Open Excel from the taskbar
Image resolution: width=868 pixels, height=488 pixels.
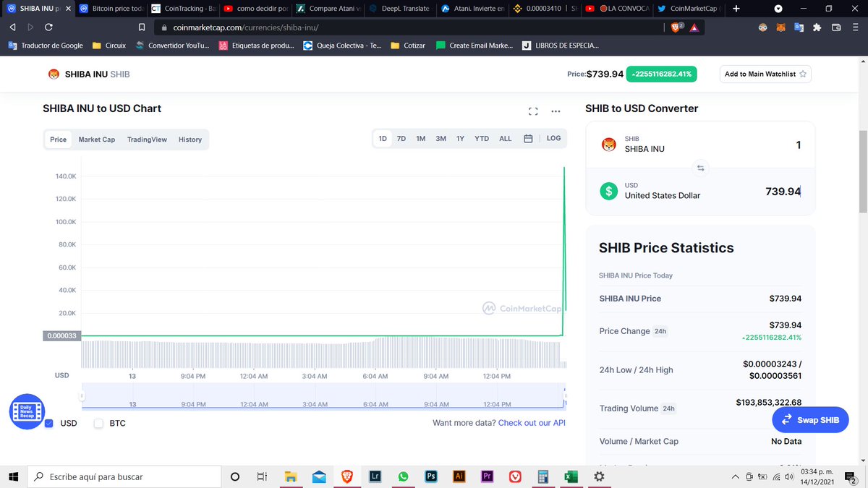[571, 476]
